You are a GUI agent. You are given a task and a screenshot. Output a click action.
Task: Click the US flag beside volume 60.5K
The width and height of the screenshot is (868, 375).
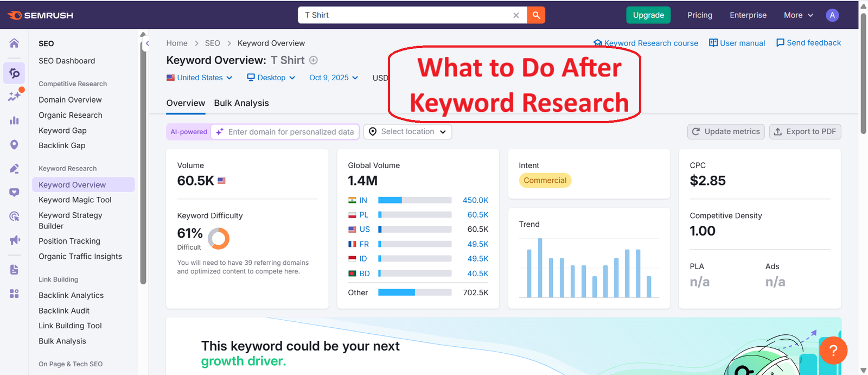click(x=221, y=181)
